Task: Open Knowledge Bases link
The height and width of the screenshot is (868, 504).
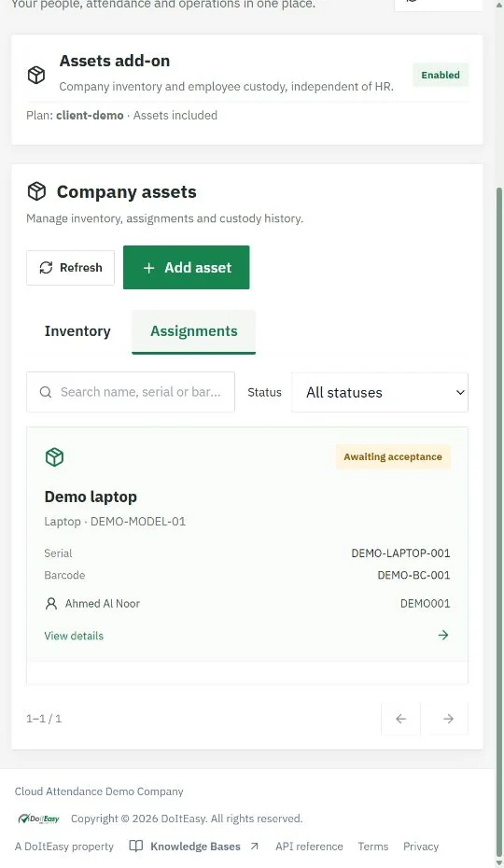Action: 195,846
